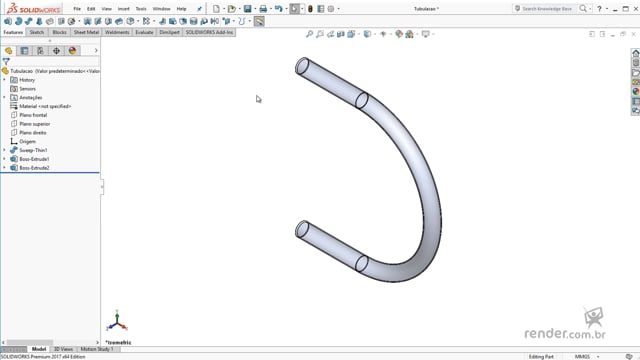Viewport: 640px width, 360px height.
Task: Click the Rebuild traffic light icon
Action: click(x=310, y=9)
